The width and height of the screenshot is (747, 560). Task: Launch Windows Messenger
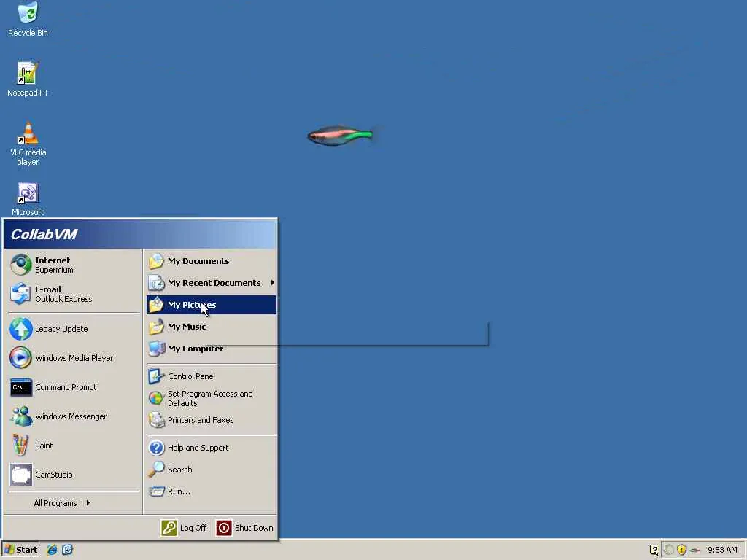74,416
